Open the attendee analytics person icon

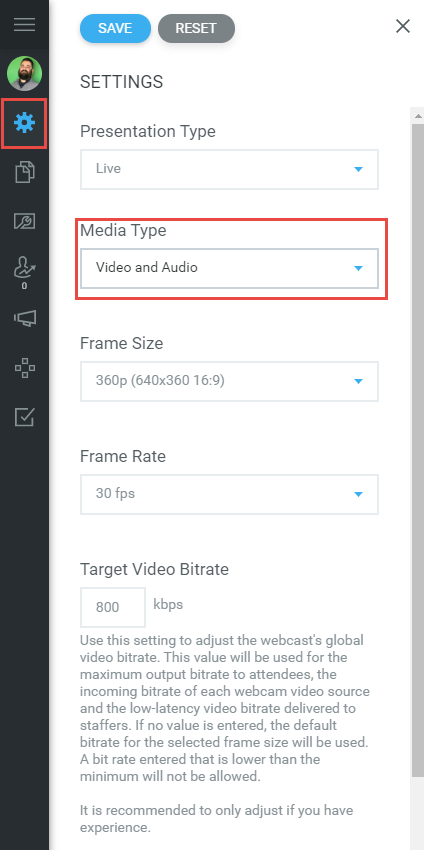click(24, 269)
